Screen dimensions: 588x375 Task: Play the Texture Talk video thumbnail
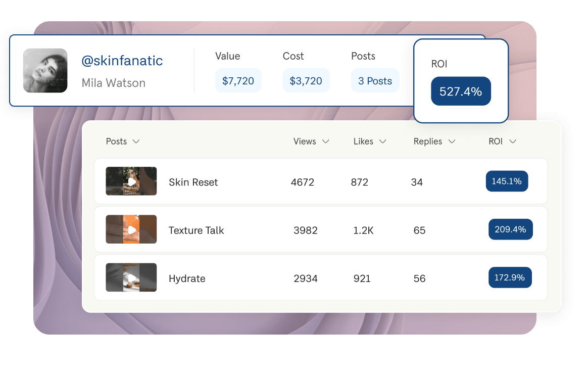click(x=131, y=229)
